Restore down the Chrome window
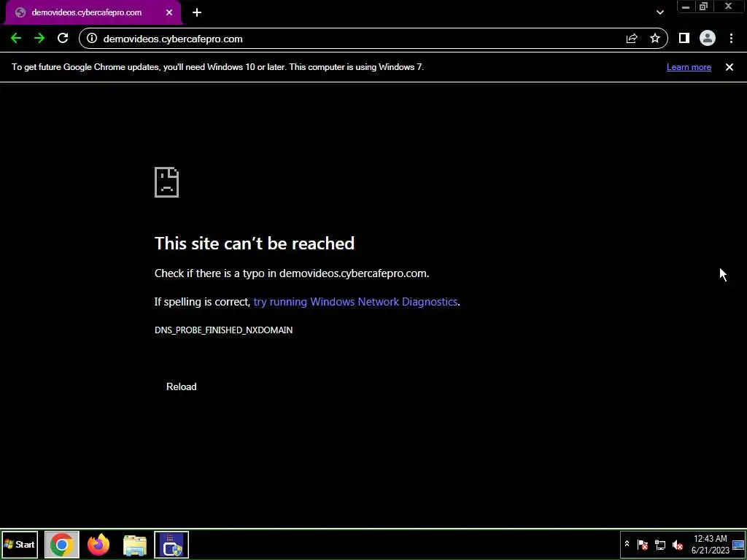747x560 pixels. point(704,7)
